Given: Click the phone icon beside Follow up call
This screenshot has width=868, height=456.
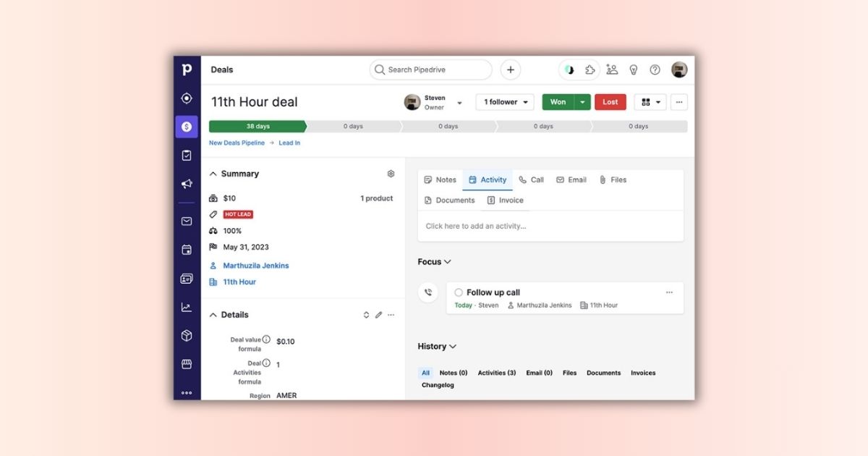Looking at the screenshot, I should [428, 292].
